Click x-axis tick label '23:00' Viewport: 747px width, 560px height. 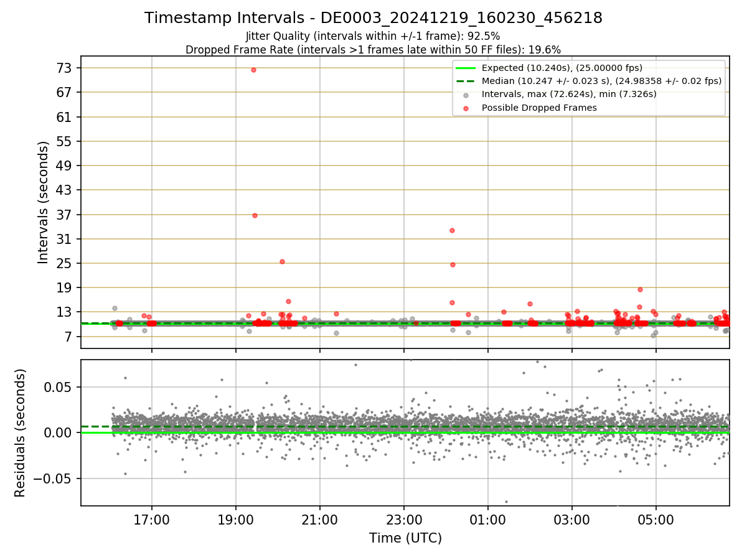tap(404, 520)
